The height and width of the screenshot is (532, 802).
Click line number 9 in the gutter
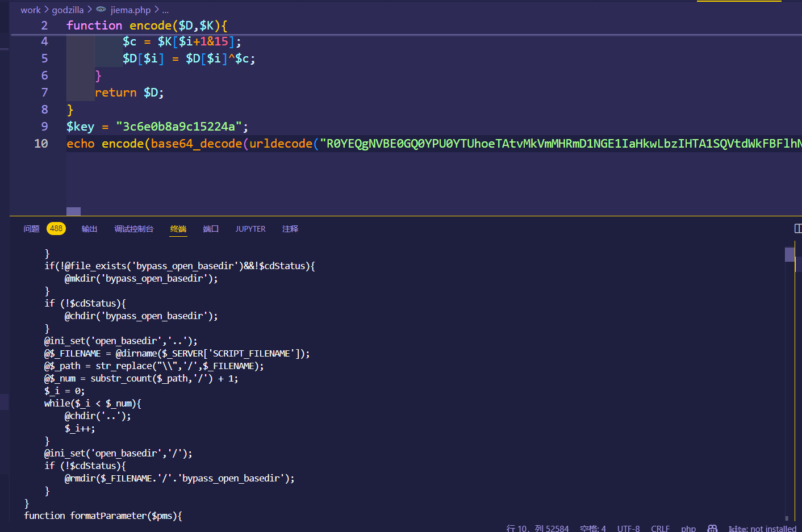(44, 127)
